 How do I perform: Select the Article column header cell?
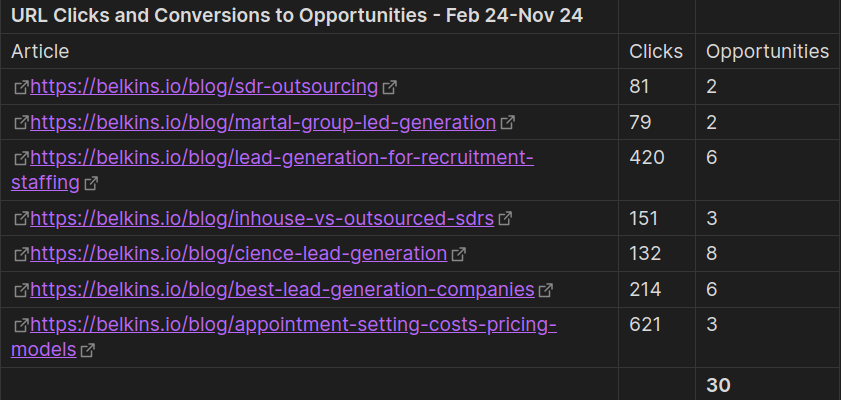tap(40, 52)
